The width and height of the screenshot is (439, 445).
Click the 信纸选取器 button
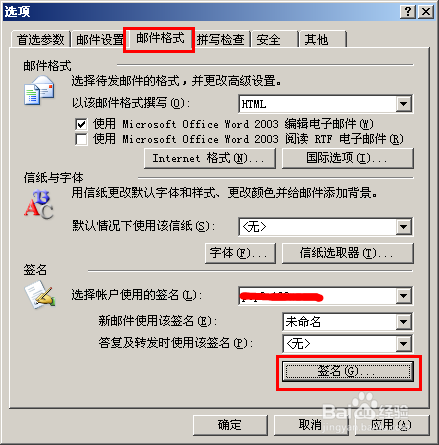[x=348, y=253]
